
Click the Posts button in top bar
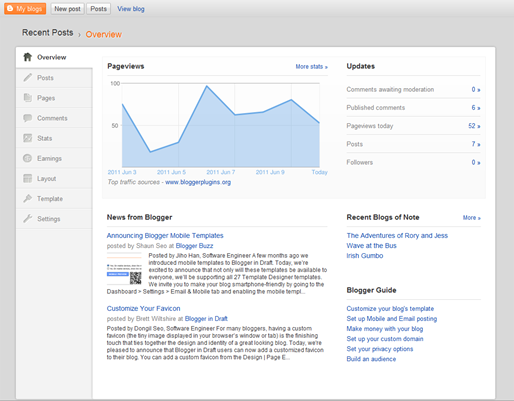click(x=99, y=9)
